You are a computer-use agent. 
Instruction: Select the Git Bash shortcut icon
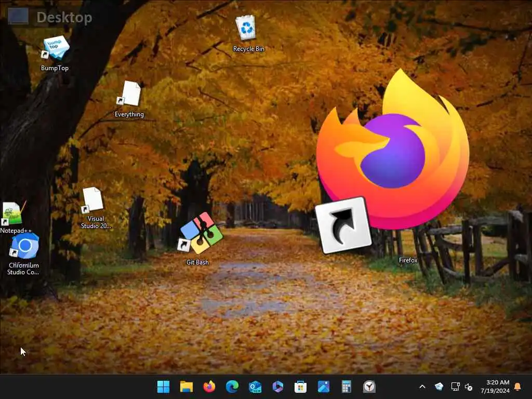pos(201,233)
